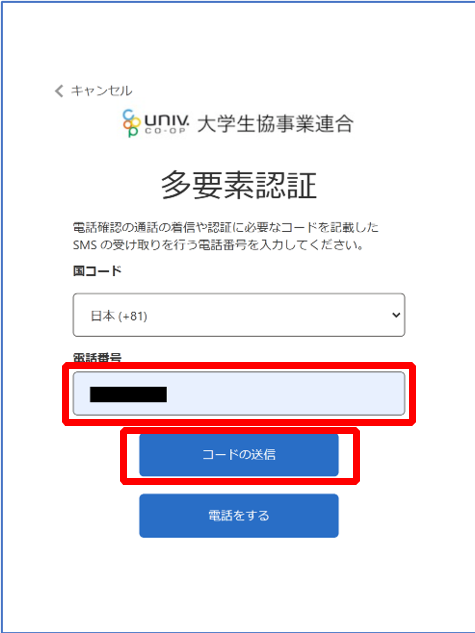Image resolution: width=475 pixels, height=633 pixels.
Task: Click the 日本 (+81) selected value
Action: point(119,316)
